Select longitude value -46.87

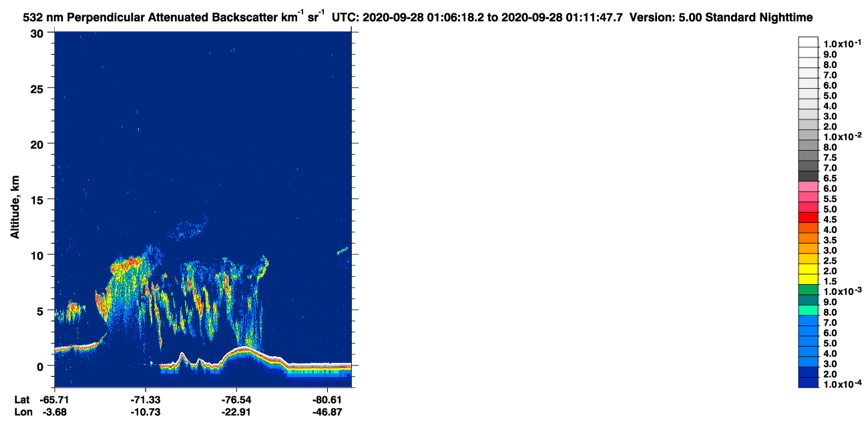pyautogui.click(x=327, y=412)
